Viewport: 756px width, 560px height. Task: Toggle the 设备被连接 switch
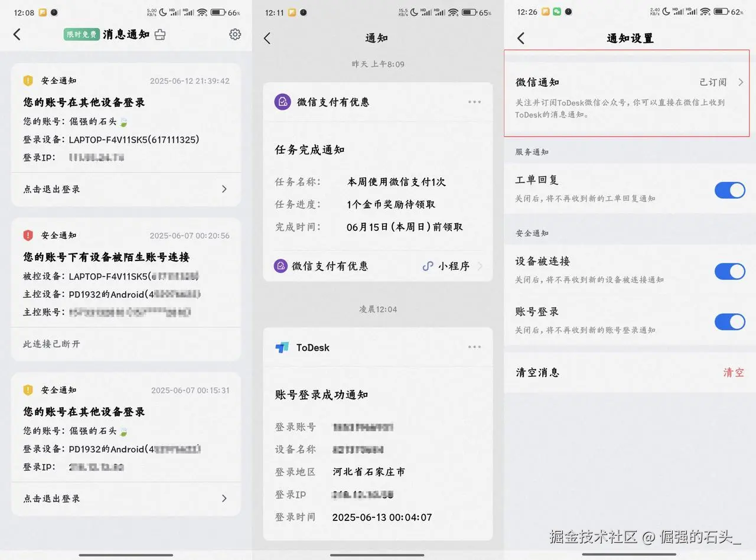coord(730,271)
